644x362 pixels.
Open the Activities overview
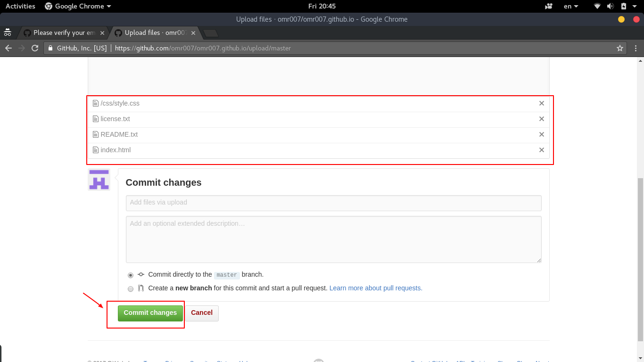tap(20, 6)
